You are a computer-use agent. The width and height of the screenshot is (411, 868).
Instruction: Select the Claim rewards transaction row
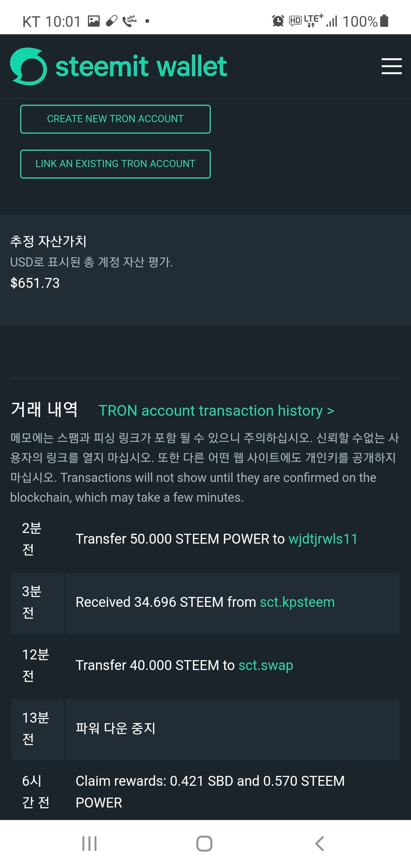tap(205, 792)
